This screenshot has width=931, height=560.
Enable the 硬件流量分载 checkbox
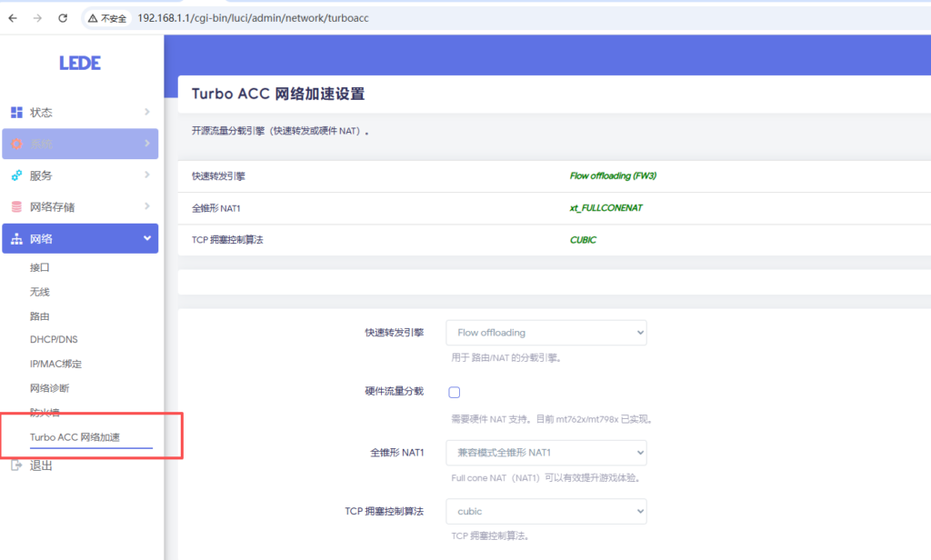(455, 392)
